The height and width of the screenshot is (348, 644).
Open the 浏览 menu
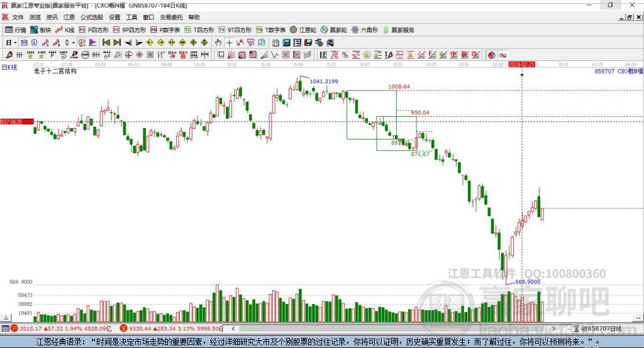35,17
